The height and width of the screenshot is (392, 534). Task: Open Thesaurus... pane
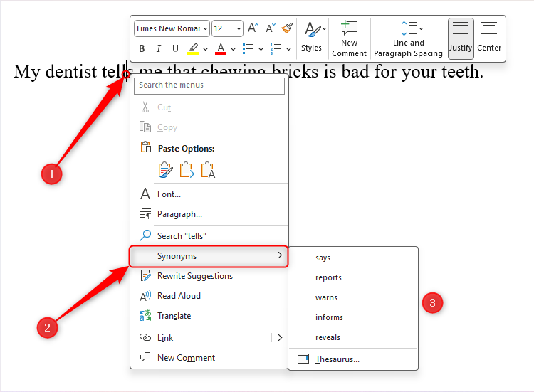(x=353, y=359)
